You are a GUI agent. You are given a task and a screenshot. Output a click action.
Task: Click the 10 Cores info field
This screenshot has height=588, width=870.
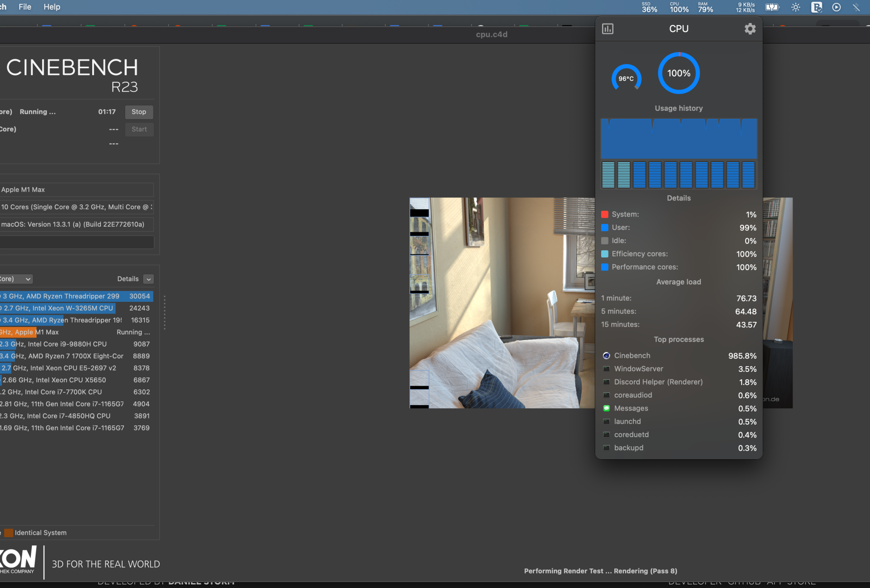click(77, 207)
